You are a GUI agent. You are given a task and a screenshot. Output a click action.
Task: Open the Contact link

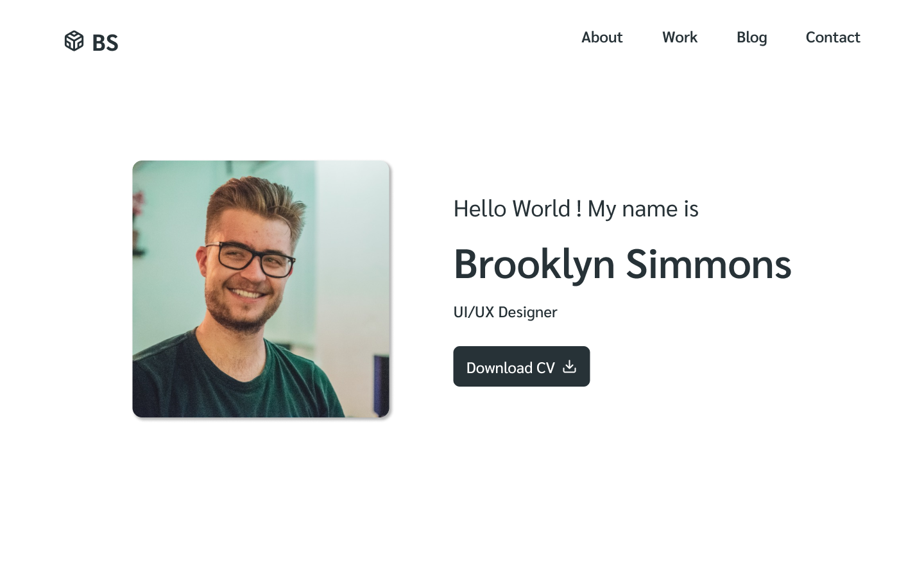[x=832, y=37]
